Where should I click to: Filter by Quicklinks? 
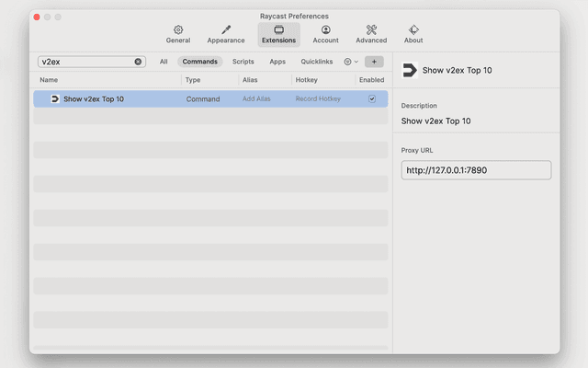316,62
